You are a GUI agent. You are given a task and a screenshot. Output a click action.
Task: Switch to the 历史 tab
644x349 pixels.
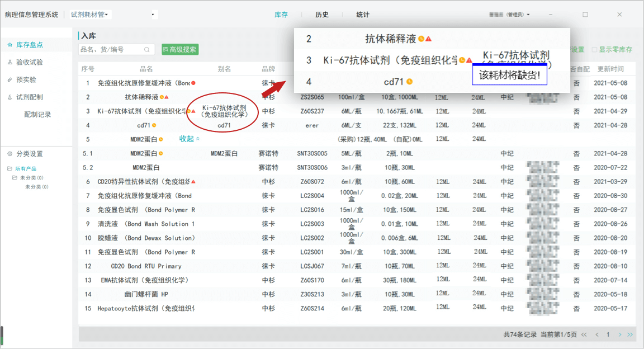(322, 15)
